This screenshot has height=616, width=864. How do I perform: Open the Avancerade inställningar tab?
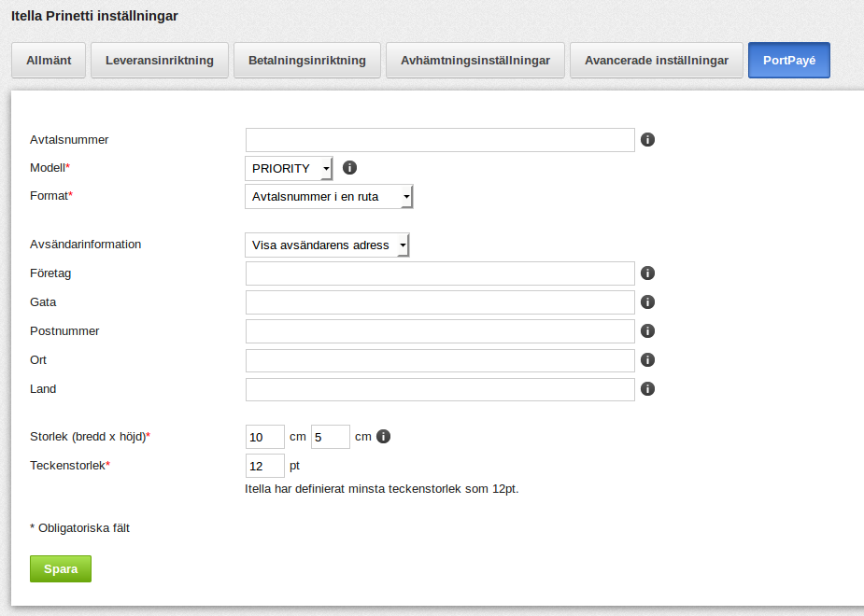click(x=657, y=60)
